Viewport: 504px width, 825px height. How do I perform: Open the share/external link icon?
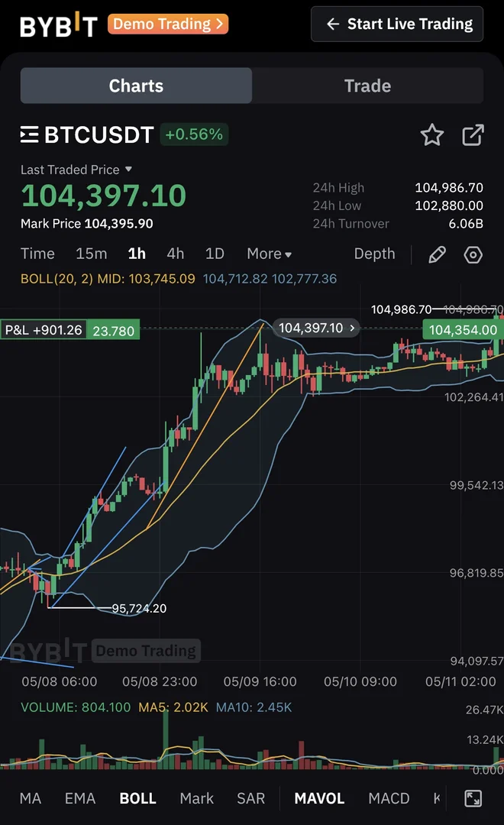(x=473, y=134)
